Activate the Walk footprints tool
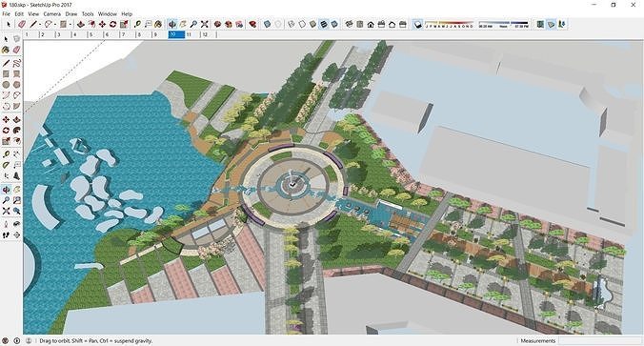The height and width of the screenshot is (346, 644). [6, 235]
